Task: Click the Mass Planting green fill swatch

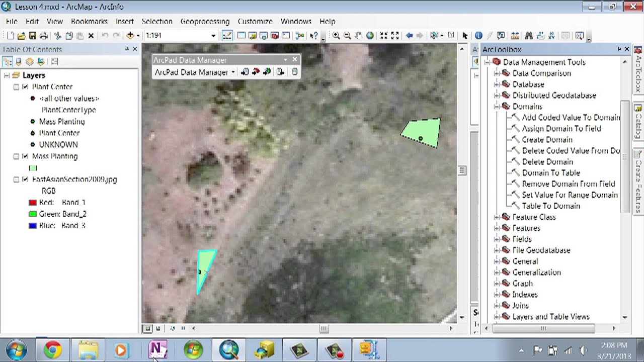Action: (33, 168)
